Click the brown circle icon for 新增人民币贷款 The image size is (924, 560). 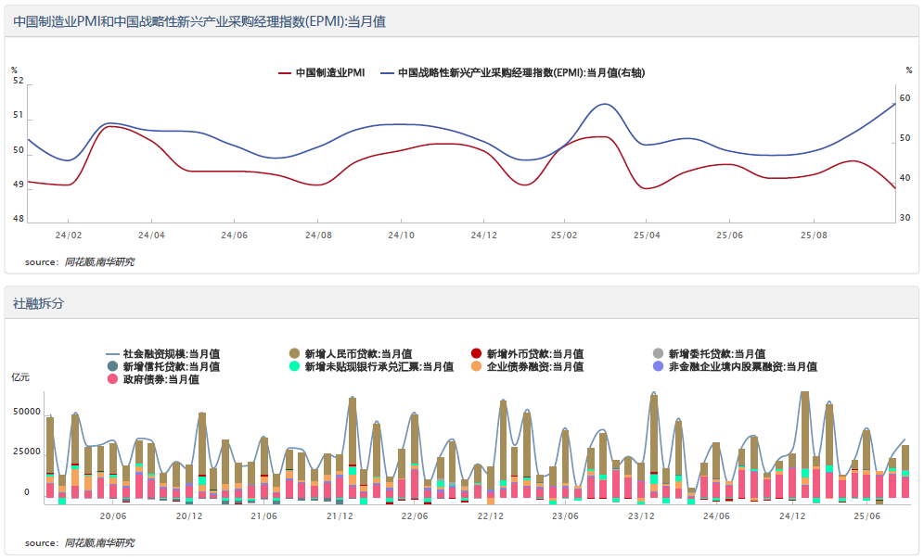pos(295,353)
